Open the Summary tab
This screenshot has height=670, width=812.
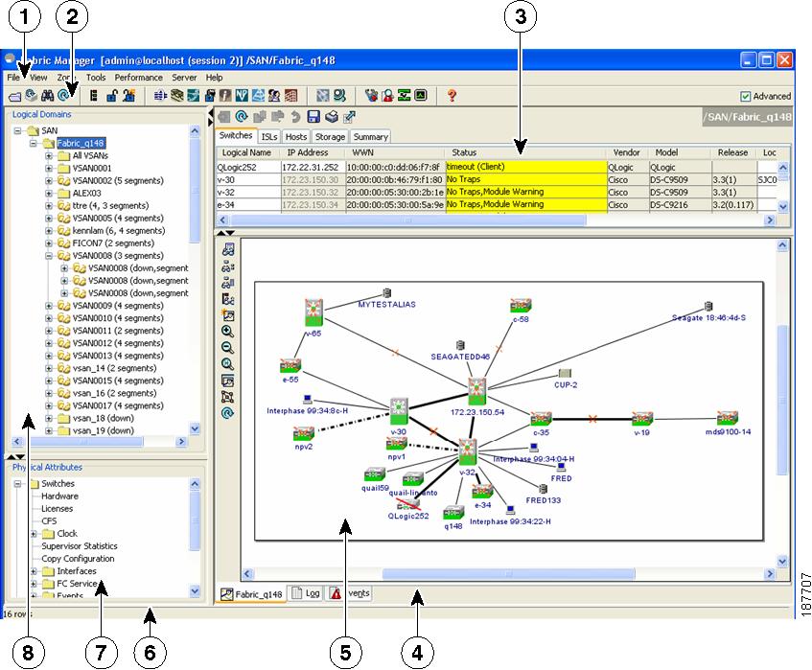pos(371,137)
